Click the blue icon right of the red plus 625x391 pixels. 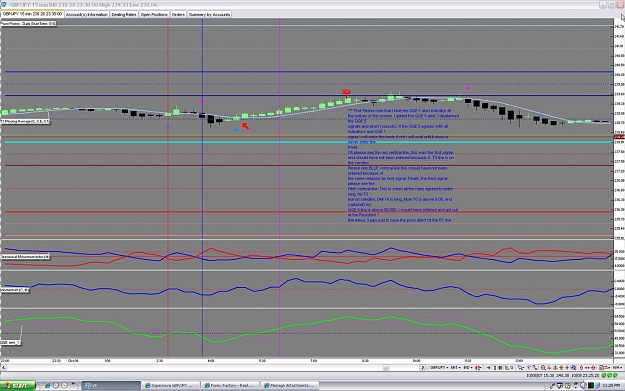(573, 367)
